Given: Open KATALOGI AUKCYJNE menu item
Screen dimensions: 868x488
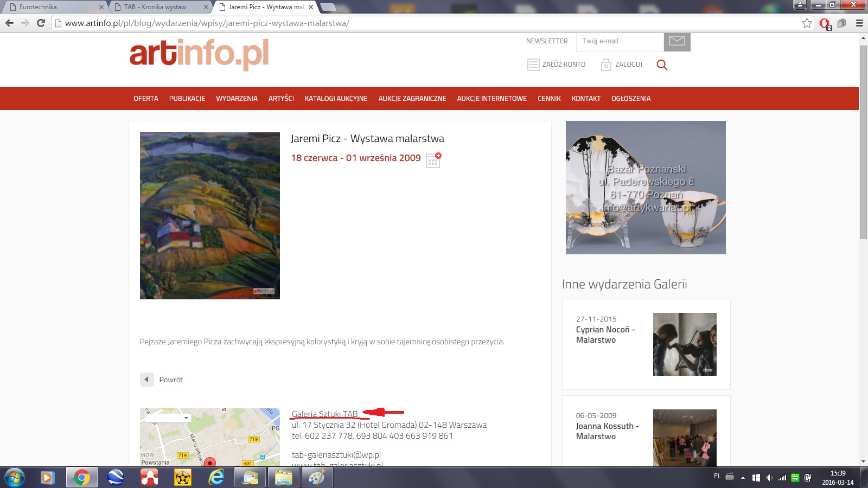Looking at the screenshot, I should [x=336, y=99].
